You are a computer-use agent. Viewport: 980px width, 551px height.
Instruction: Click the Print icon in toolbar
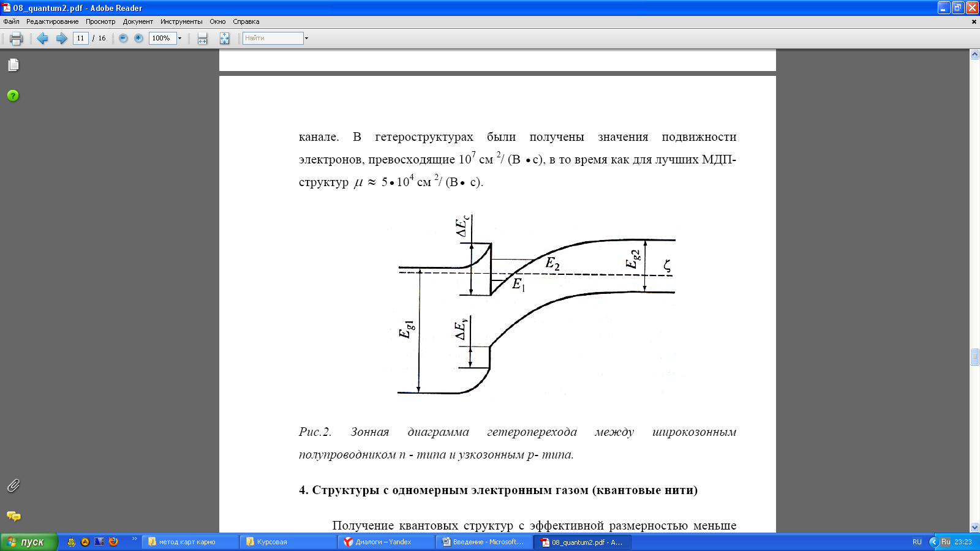(x=17, y=39)
